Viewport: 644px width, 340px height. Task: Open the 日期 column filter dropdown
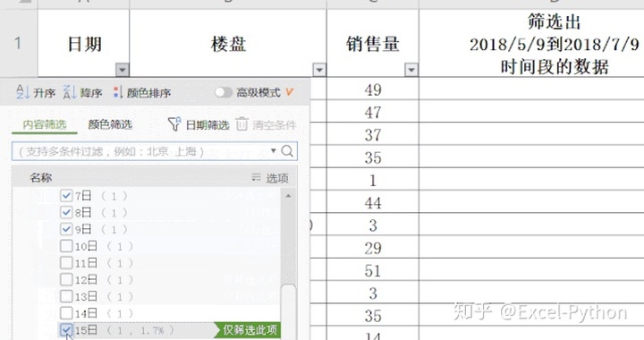[122, 70]
